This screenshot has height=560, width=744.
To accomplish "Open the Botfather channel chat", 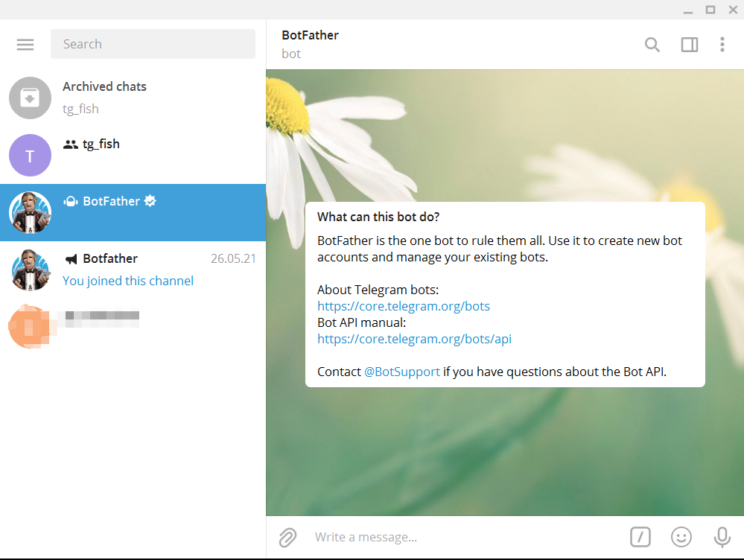I will [x=133, y=270].
